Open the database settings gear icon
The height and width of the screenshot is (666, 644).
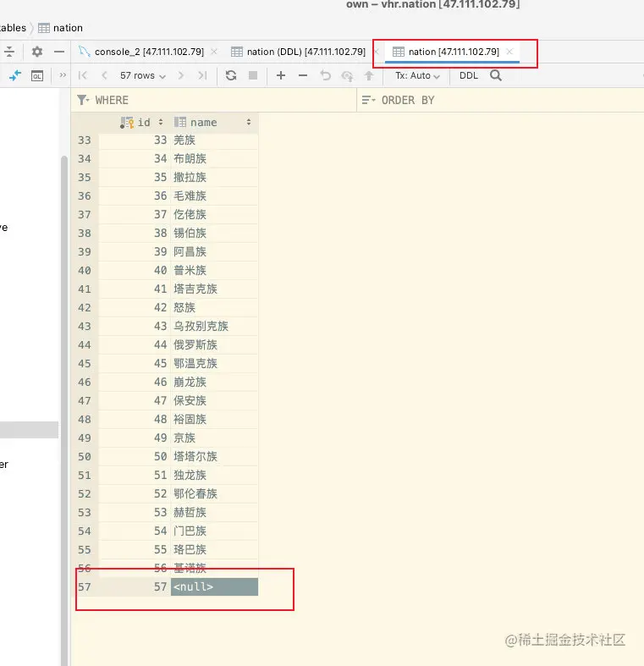tap(37, 52)
